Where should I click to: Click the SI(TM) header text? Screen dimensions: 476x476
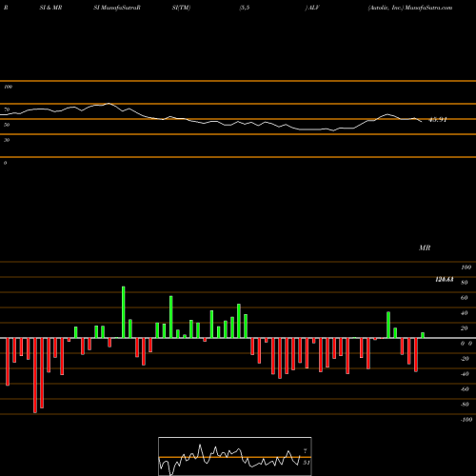tap(181, 8)
